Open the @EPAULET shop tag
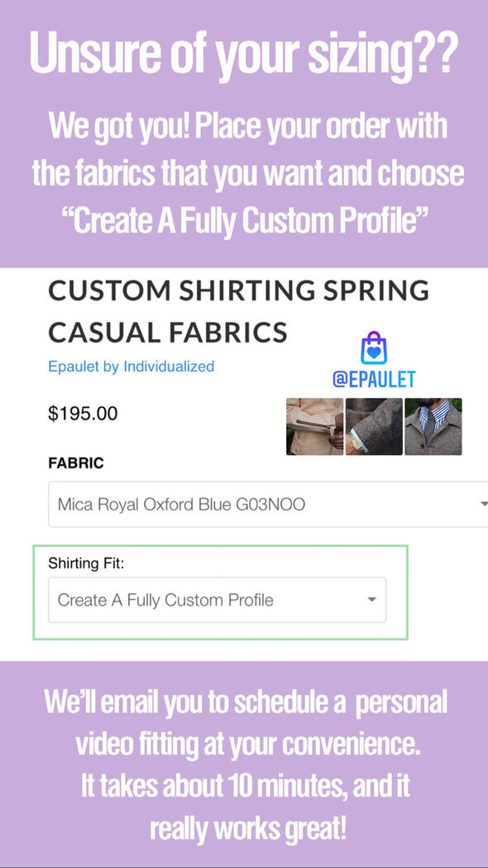 point(374,380)
